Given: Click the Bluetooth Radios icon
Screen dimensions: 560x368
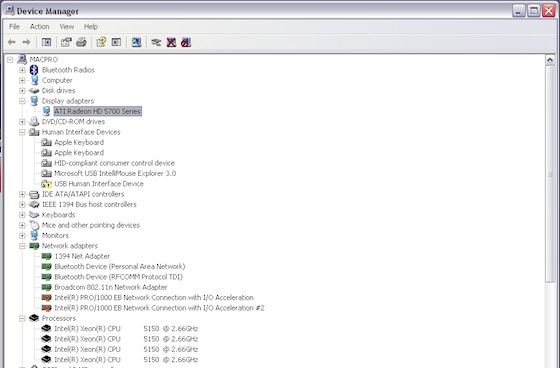Looking at the screenshot, I should (34, 70).
